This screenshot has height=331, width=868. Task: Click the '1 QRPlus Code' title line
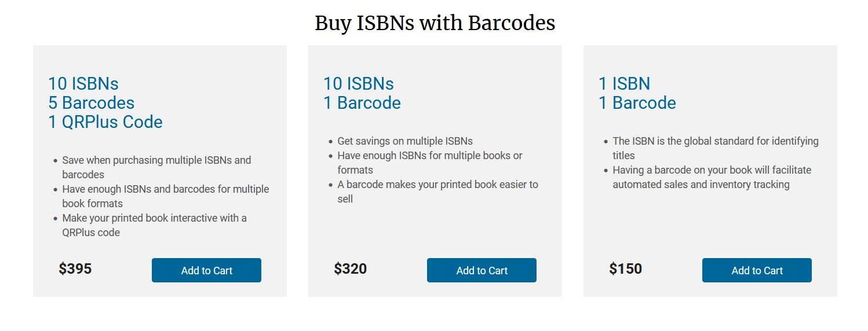pos(105,122)
